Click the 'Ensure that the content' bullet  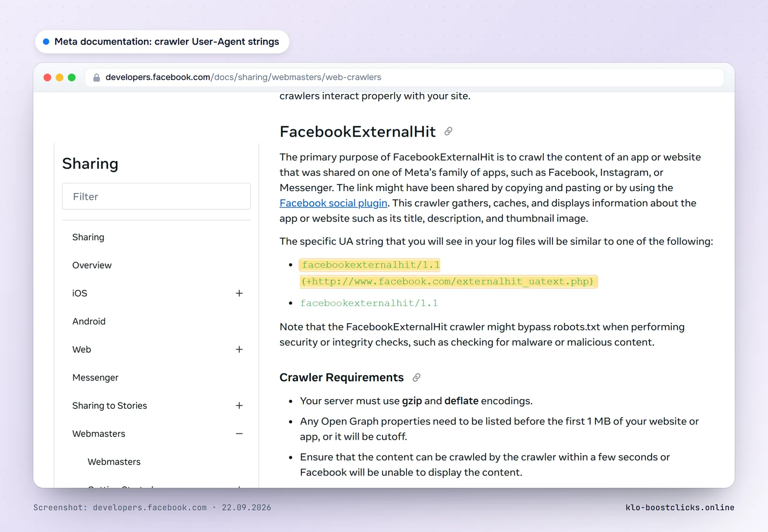point(485,465)
